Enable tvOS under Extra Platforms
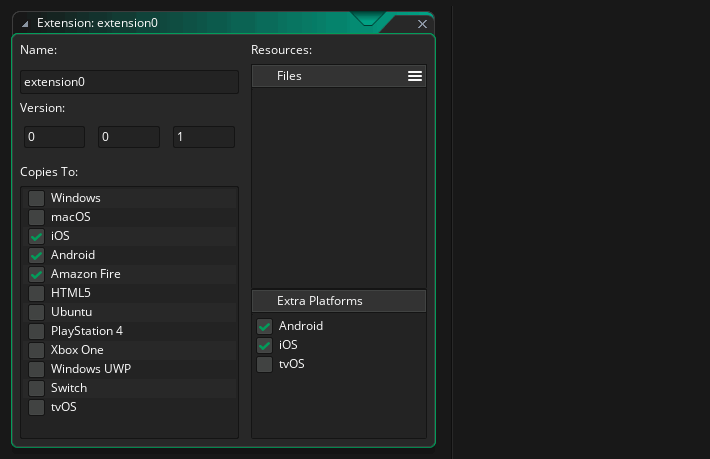The image size is (710, 459). click(264, 364)
